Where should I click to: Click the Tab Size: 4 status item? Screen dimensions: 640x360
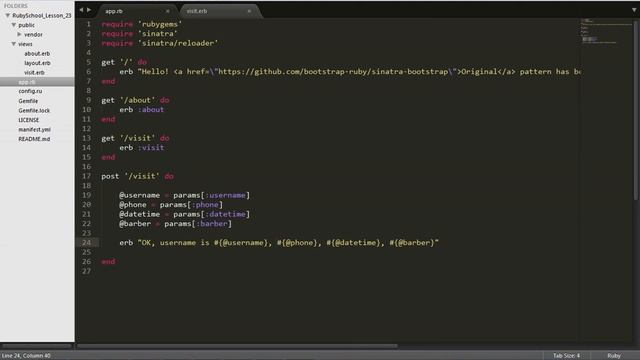click(566, 356)
